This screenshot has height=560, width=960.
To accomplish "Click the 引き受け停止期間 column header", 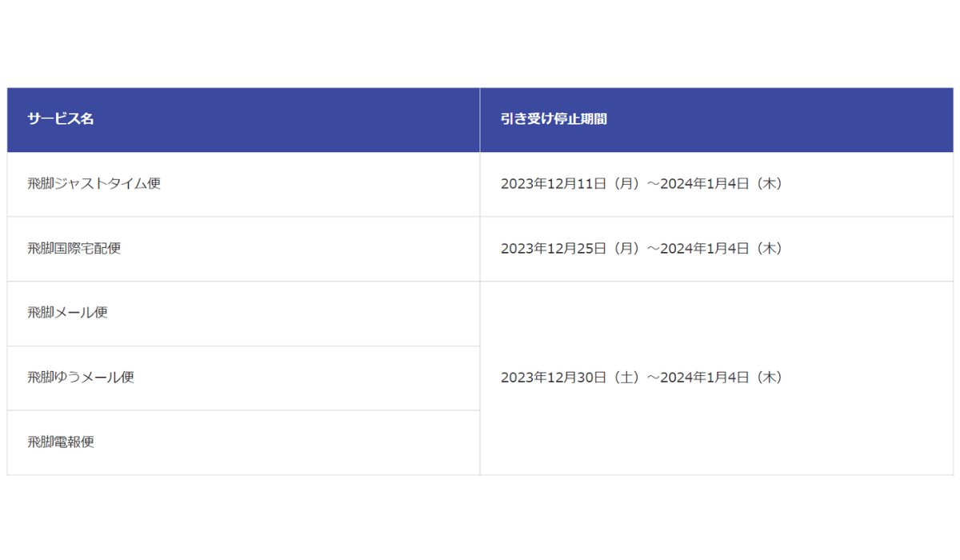I will [x=717, y=120].
